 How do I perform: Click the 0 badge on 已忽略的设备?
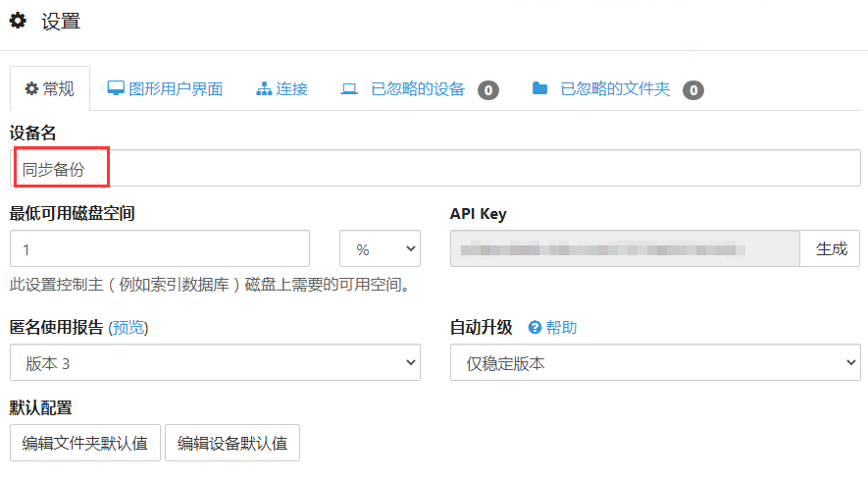coord(488,90)
